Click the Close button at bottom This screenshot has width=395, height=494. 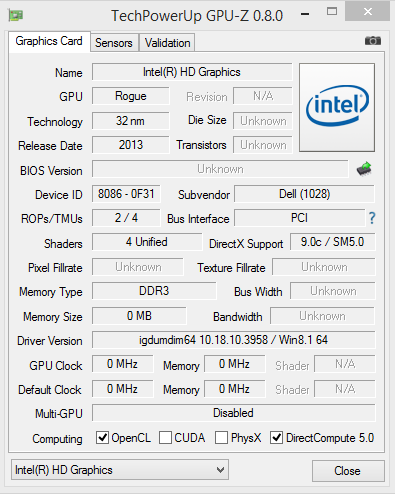point(348,471)
